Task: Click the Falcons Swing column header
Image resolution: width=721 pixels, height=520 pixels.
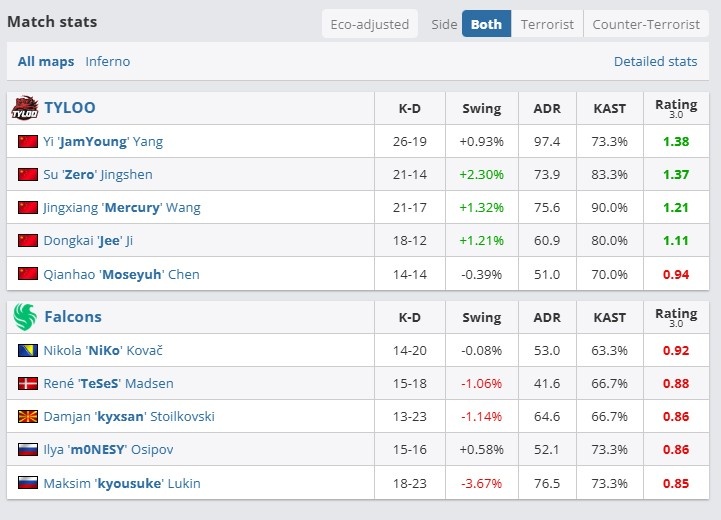Action: coord(481,317)
